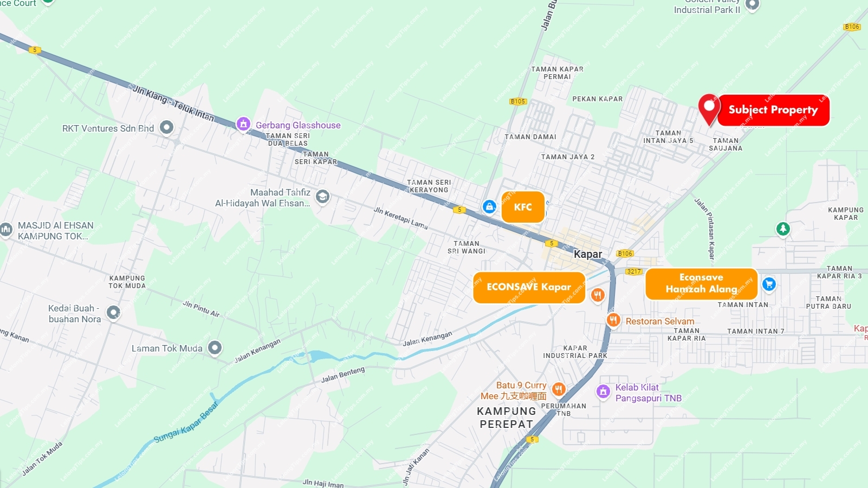The height and width of the screenshot is (488, 868).
Task: Click the orange KFC label
Action: tap(523, 207)
